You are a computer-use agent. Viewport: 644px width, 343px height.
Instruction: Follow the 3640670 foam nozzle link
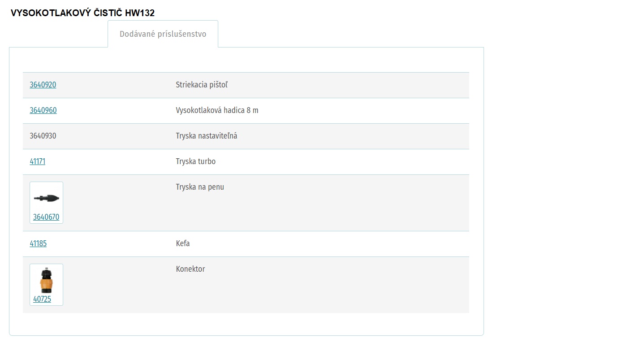[46, 217]
